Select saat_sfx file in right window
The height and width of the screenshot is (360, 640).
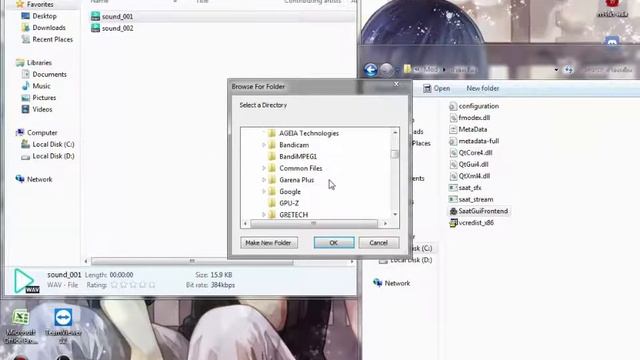click(465, 187)
